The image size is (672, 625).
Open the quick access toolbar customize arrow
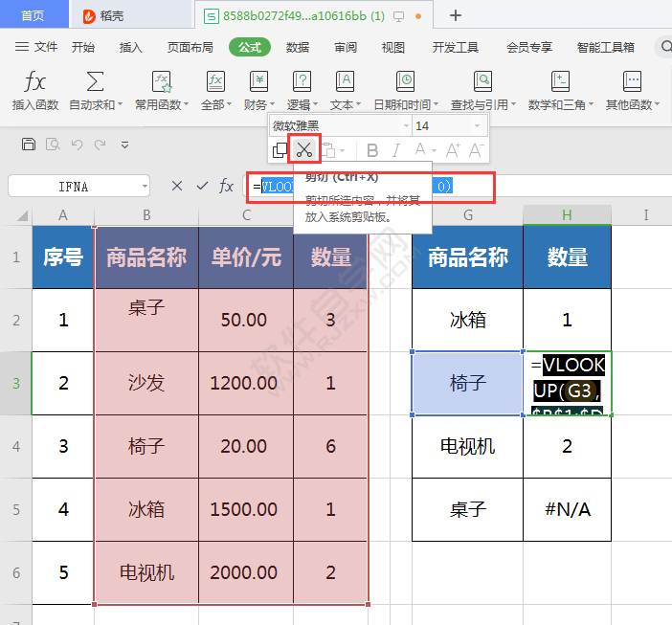(x=124, y=145)
